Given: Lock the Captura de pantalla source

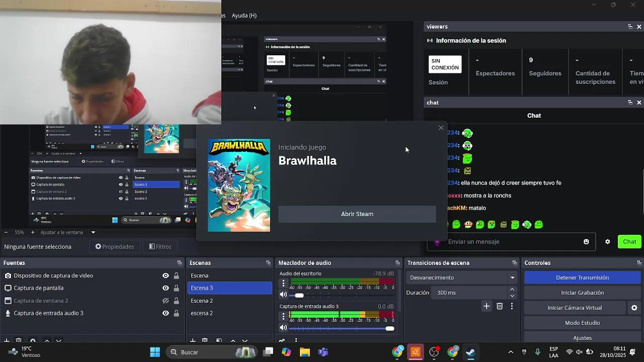Looking at the screenshot, I should coord(177,288).
